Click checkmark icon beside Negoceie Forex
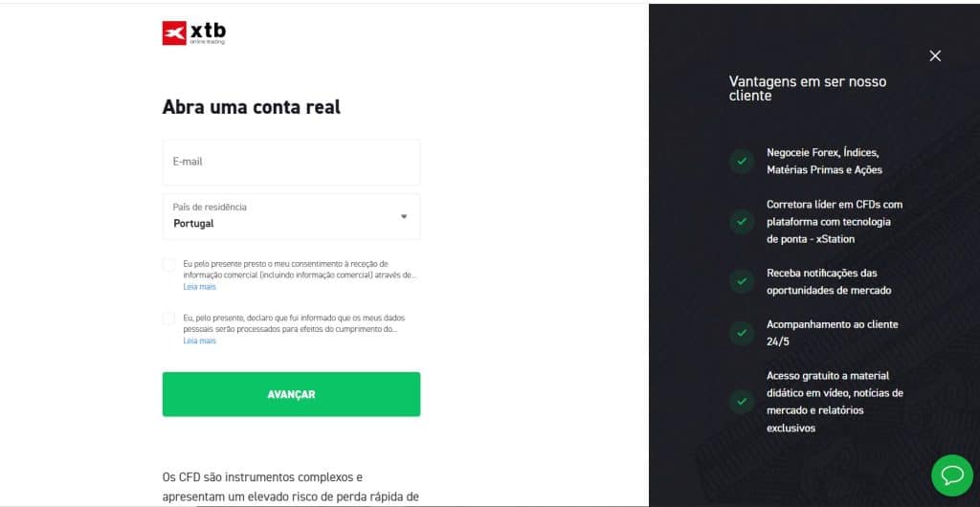Viewport: 980px width, 507px height. click(742, 161)
